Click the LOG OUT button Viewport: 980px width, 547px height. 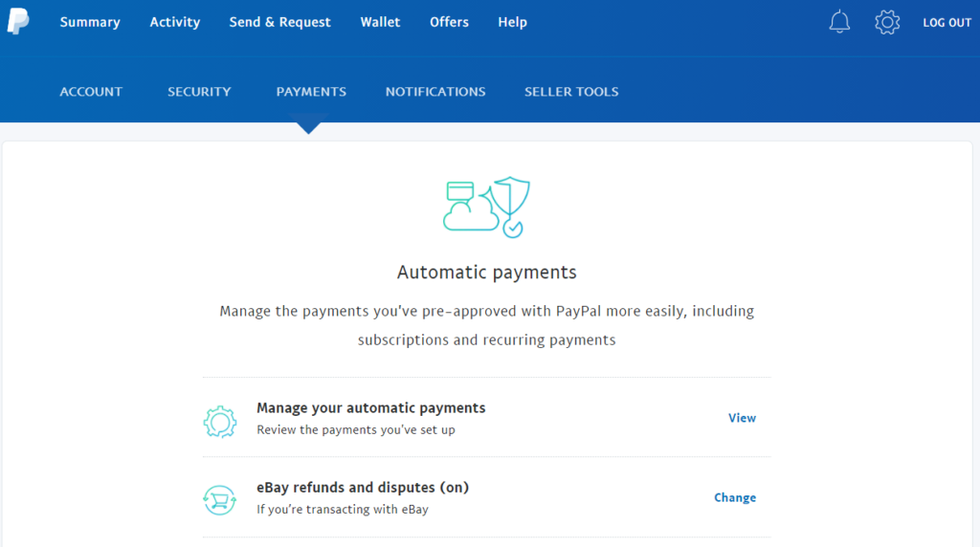click(947, 23)
